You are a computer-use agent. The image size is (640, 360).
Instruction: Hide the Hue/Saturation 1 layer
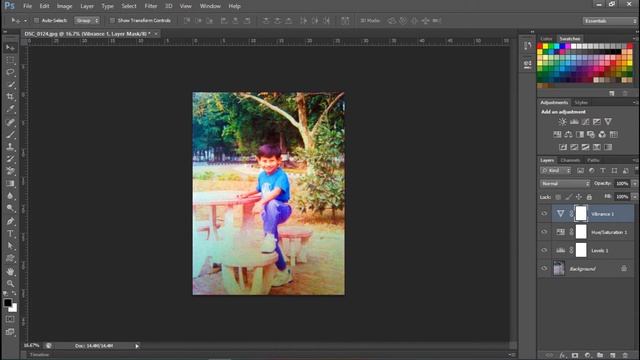coord(544,232)
